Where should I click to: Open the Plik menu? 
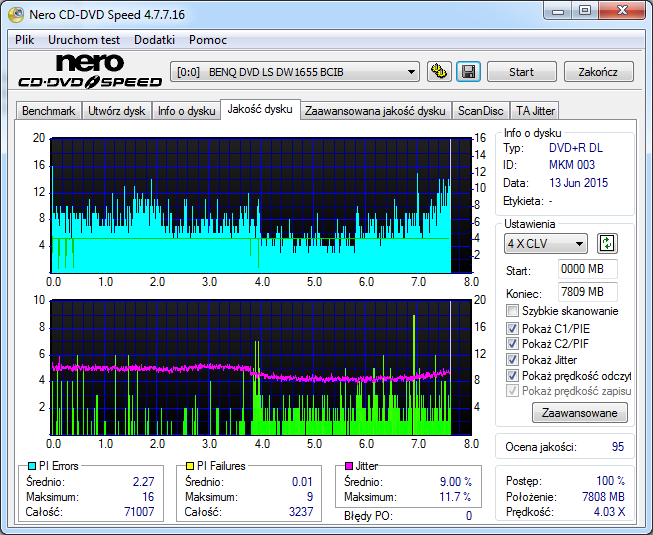pos(25,40)
